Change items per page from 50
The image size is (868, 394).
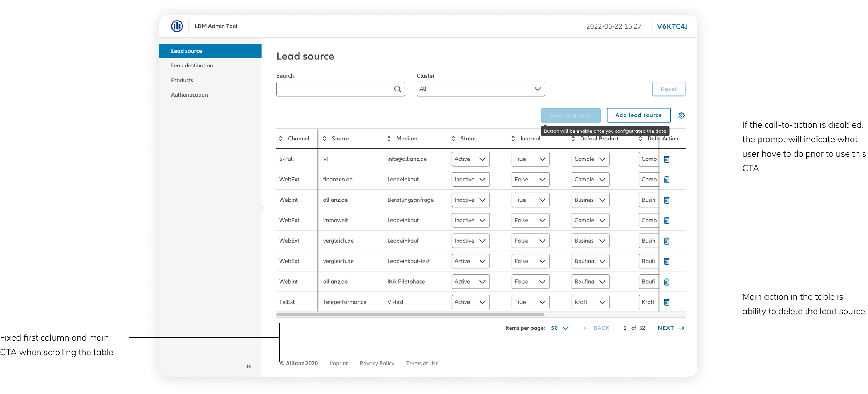click(560, 328)
